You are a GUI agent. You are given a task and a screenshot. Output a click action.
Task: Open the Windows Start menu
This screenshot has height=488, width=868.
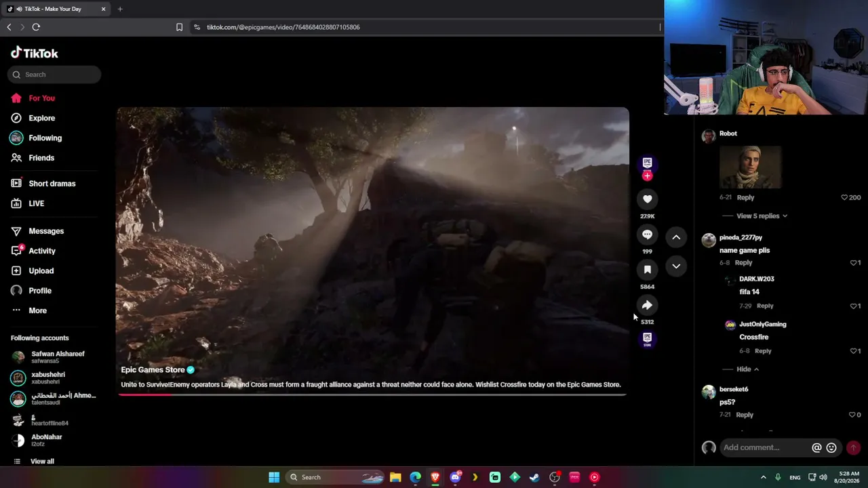[274, 477]
